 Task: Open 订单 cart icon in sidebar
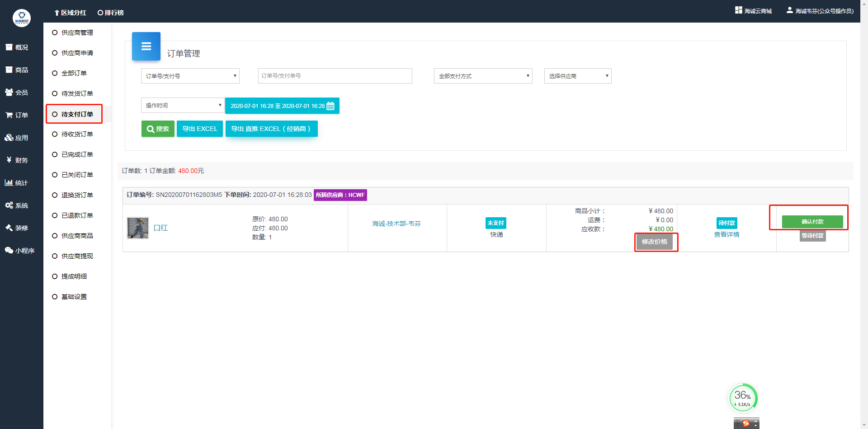click(x=9, y=115)
